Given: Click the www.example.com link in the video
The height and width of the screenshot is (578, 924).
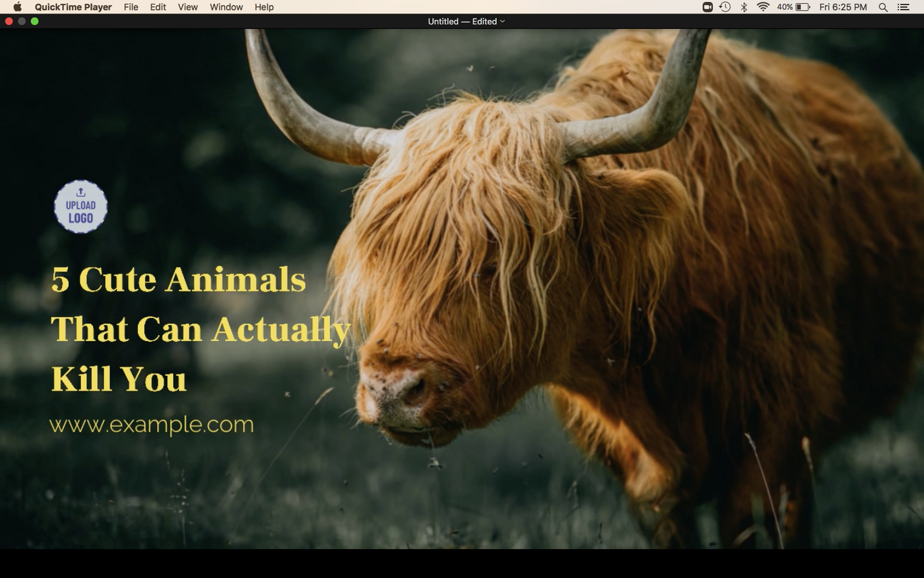Looking at the screenshot, I should coord(151,425).
